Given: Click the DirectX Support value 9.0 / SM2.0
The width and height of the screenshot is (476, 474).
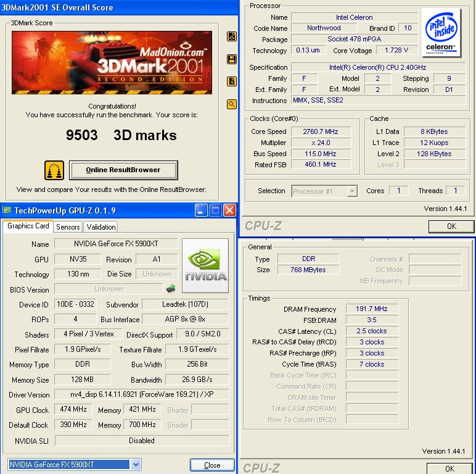Looking at the screenshot, I should pos(202,334).
